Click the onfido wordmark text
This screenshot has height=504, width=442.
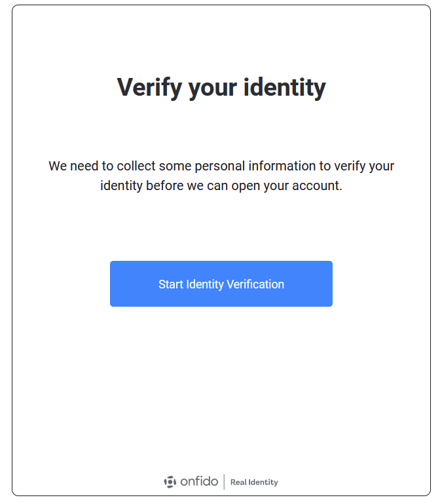click(198, 482)
